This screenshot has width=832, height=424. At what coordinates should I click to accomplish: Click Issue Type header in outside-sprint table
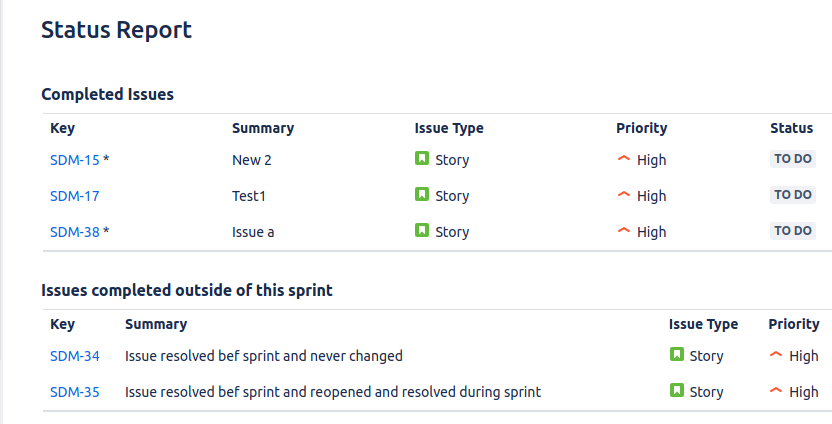703,324
